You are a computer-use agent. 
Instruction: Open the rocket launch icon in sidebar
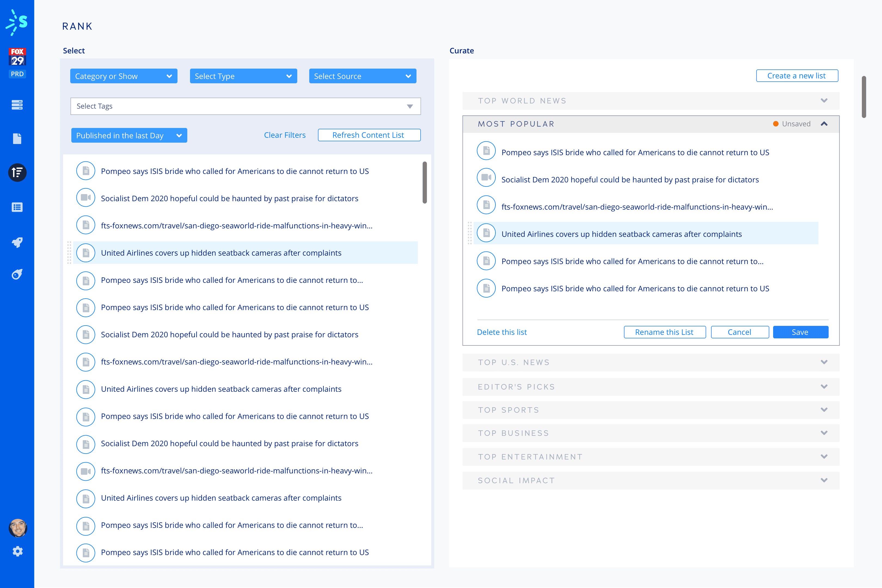point(17,242)
